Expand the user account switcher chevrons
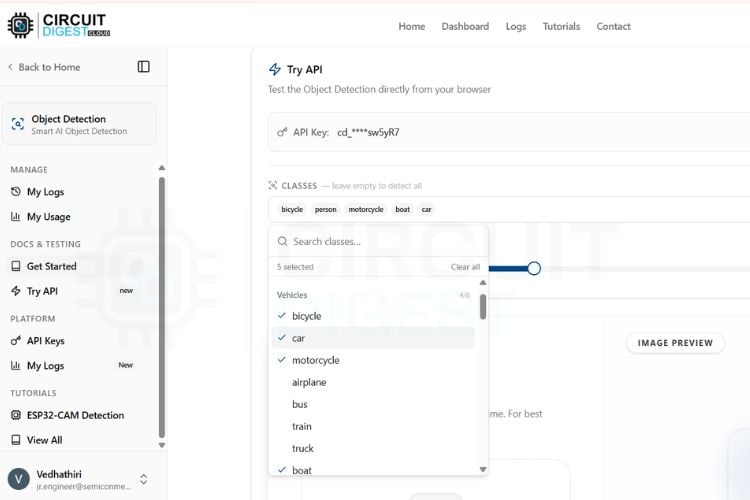Image resolution: width=750 pixels, height=500 pixels. tap(143, 479)
